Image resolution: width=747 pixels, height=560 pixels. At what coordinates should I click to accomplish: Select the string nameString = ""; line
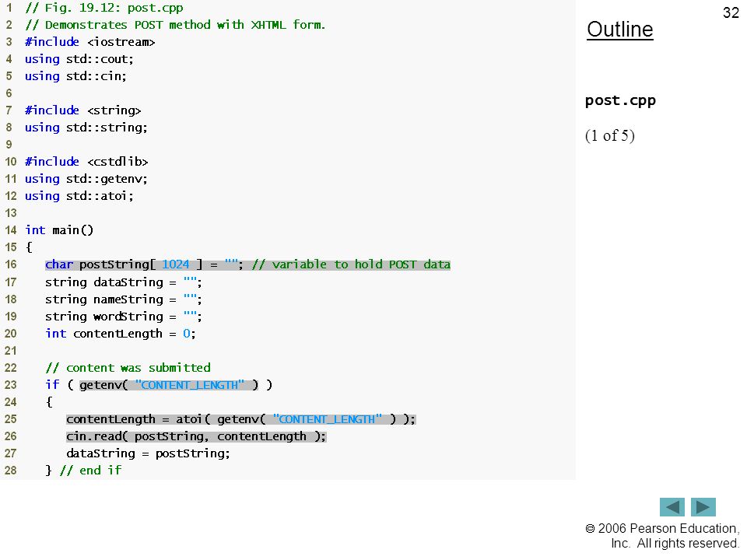[x=124, y=299]
